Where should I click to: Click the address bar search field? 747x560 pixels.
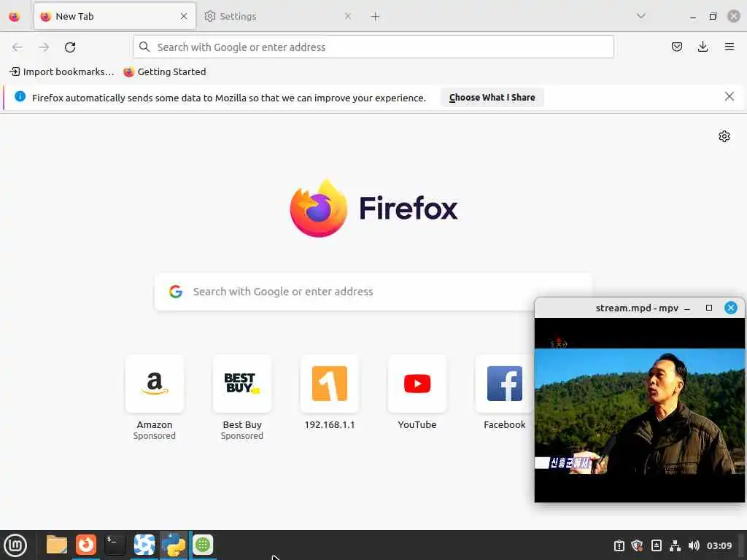pos(373,47)
